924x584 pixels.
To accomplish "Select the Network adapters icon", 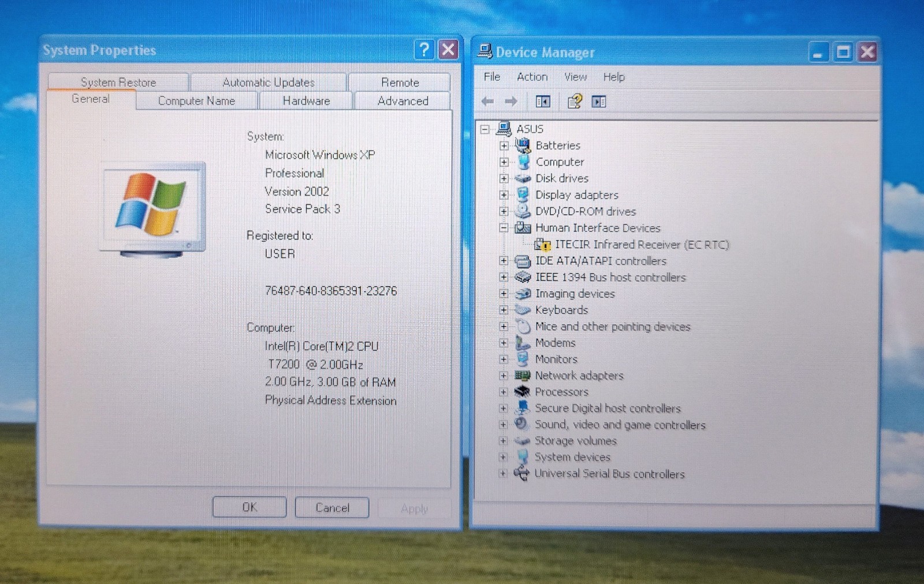I will click(522, 375).
